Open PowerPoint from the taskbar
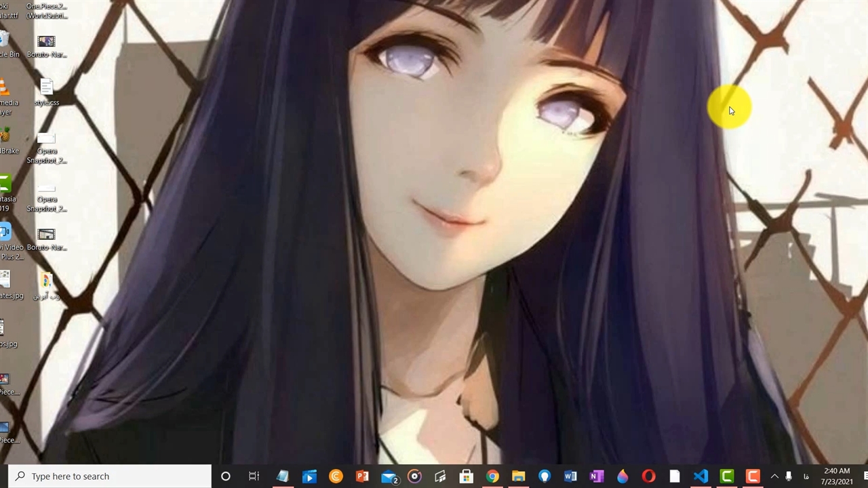868x488 pixels. 362,476
